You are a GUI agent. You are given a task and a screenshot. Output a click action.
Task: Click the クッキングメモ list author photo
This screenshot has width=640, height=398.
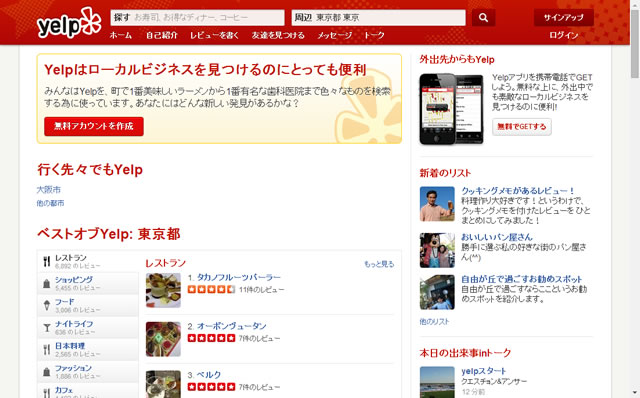pyautogui.click(x=437, y=204)
